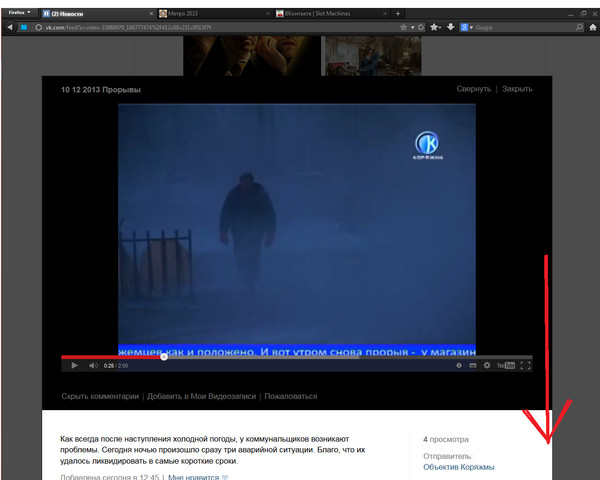Open the video on YouTube via logo

(x=506, y=366)
